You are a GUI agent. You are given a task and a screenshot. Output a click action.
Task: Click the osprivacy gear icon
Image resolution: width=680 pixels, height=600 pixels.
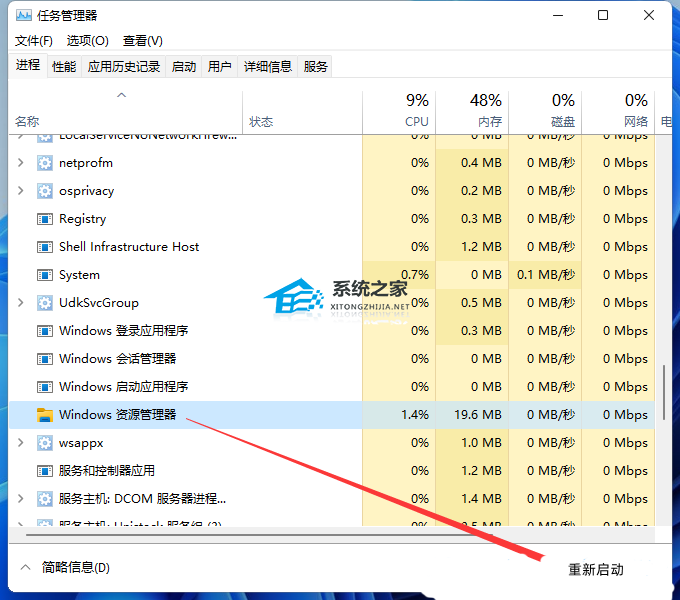click(x=45, y=191)
